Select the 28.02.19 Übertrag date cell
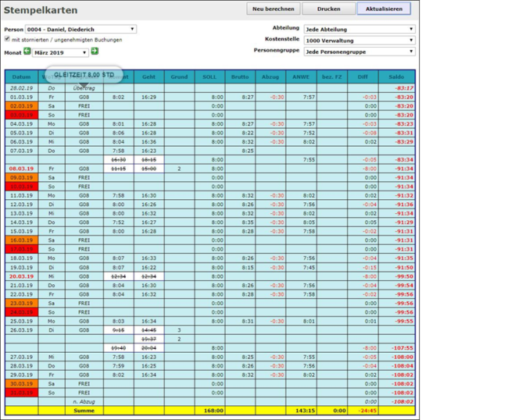The image size is (508, 420). 21,88
